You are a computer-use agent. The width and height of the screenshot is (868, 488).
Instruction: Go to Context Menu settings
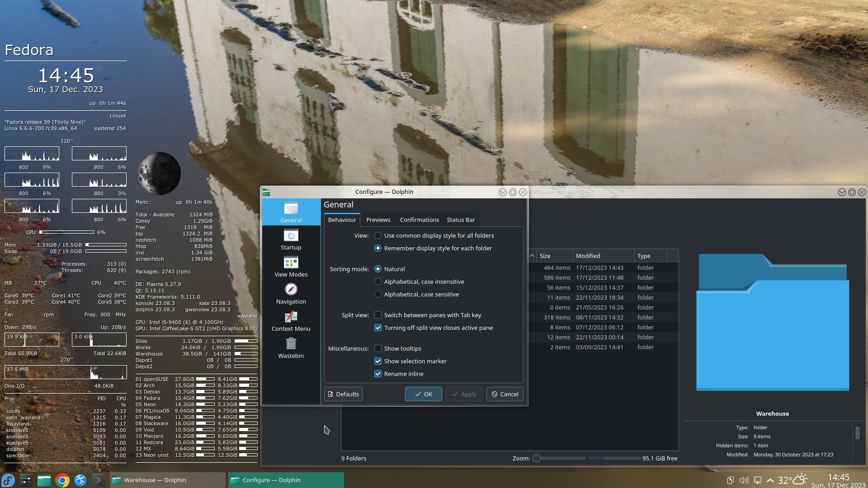tap(291, 321)
